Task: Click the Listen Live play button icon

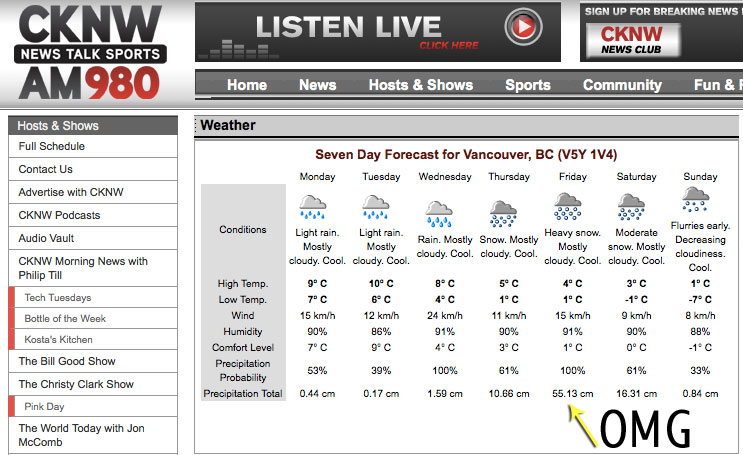Action: [520, 25]
